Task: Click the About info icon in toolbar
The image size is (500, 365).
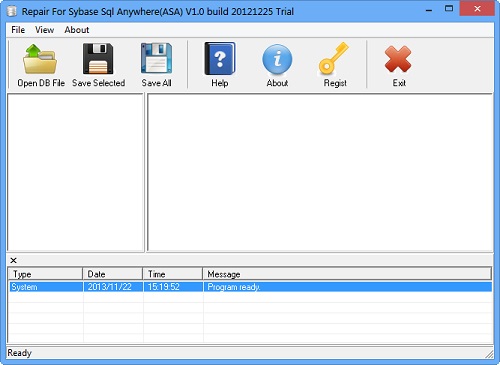Action: (x=277, y=59)
